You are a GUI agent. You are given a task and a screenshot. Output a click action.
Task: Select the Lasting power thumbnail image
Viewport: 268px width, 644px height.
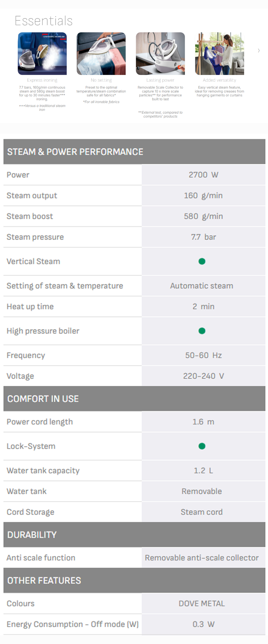160,54
